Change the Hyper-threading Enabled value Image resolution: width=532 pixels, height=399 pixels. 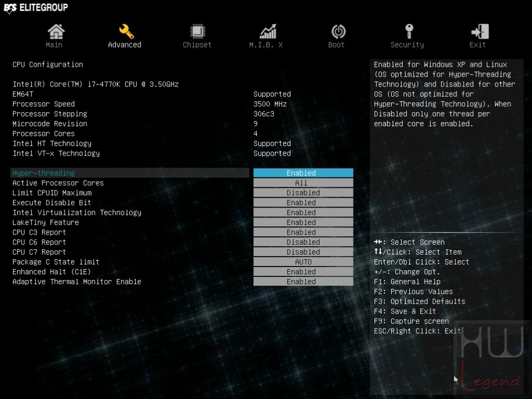point(303,173)
